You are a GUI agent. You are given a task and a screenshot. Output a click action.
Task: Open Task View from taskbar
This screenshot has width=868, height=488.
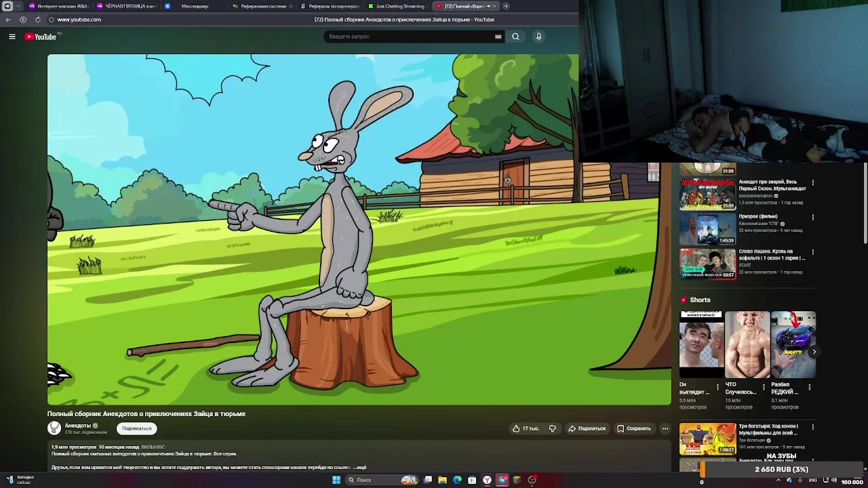428,480
